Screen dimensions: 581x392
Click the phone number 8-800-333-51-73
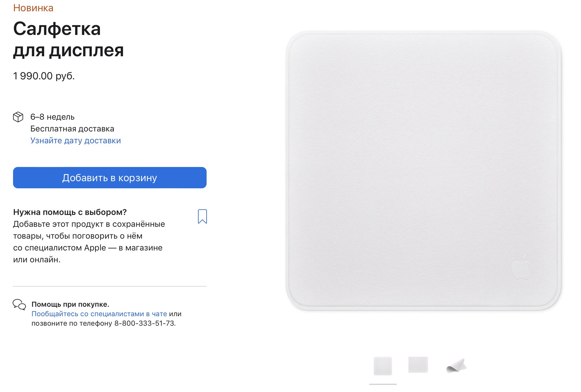click(x=144, y=323)
